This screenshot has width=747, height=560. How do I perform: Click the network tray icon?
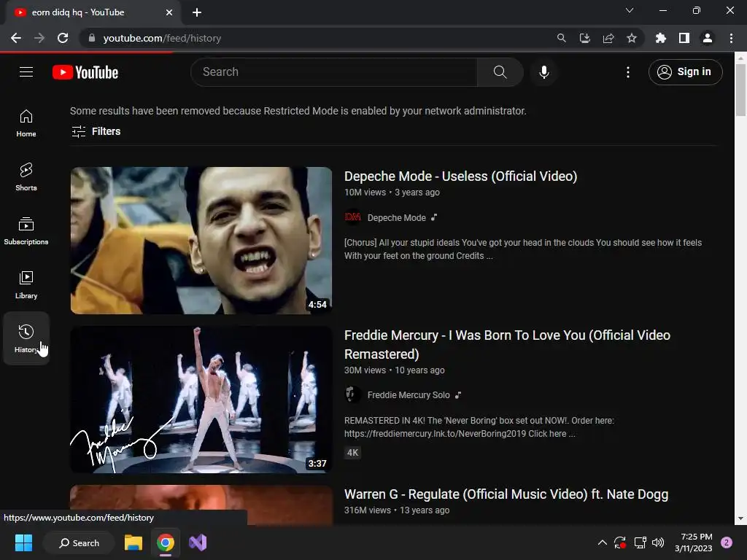[640, 542]
